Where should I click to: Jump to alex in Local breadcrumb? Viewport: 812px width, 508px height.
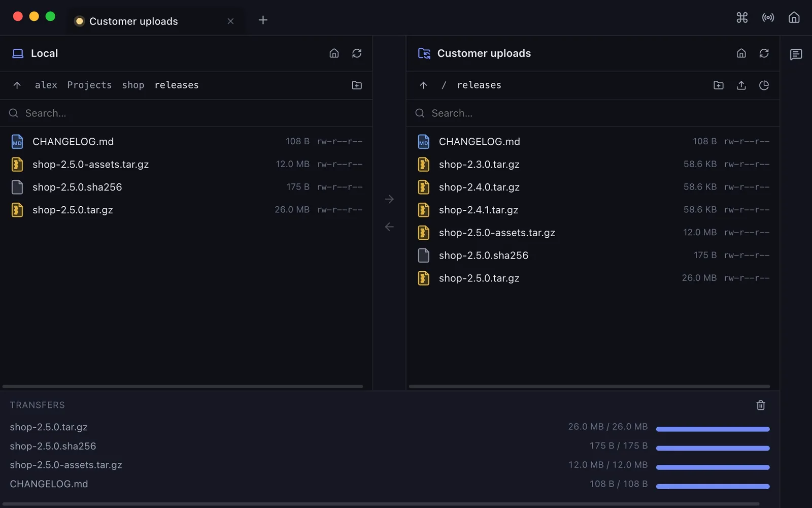click(46, 85)
